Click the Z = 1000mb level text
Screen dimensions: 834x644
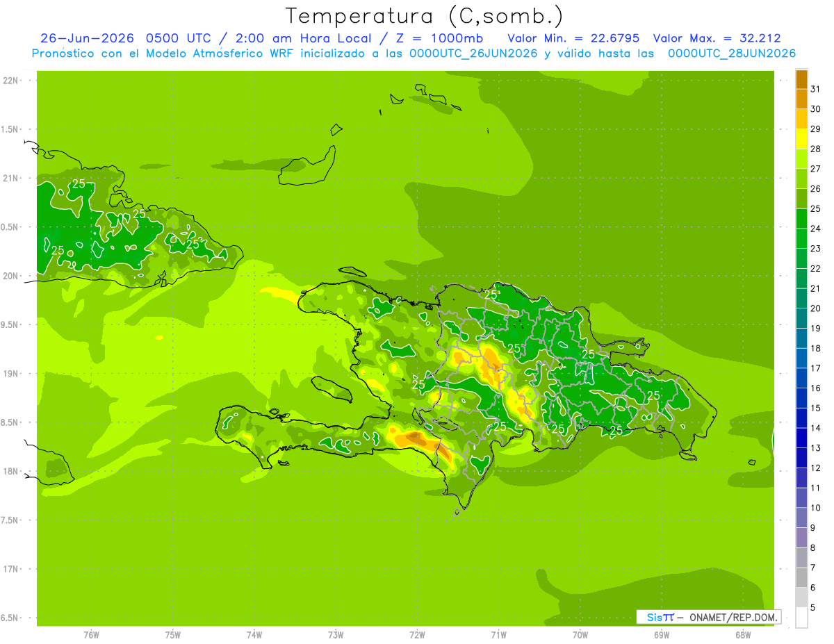(439, 38)
